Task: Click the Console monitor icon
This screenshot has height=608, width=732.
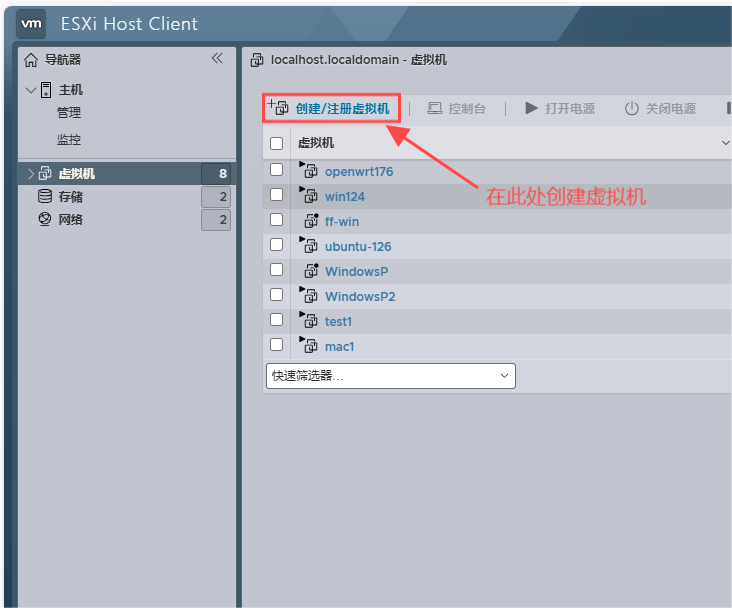Action: [x=435, y=108]
